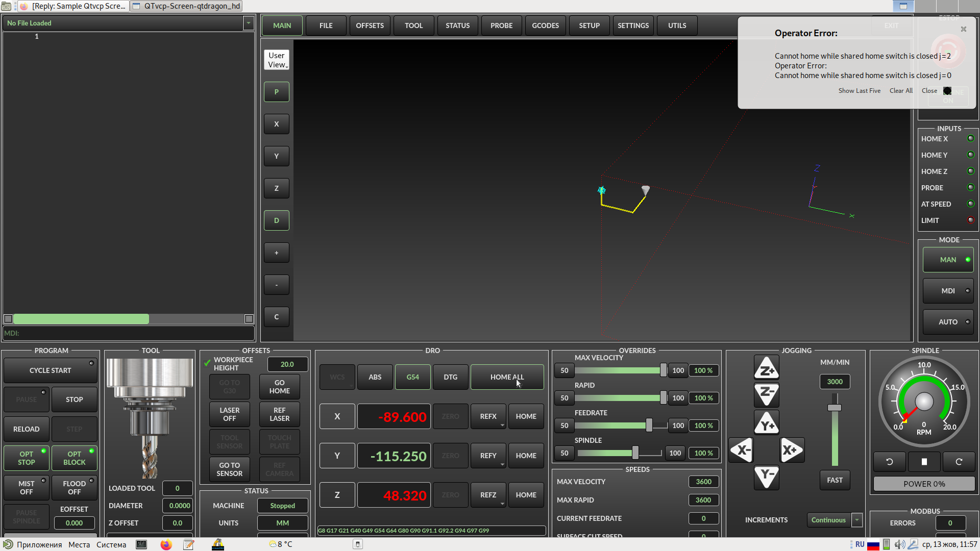The image size is (980, 551).
Task: Open User View dropdown
Action: (x=277, y=60)
